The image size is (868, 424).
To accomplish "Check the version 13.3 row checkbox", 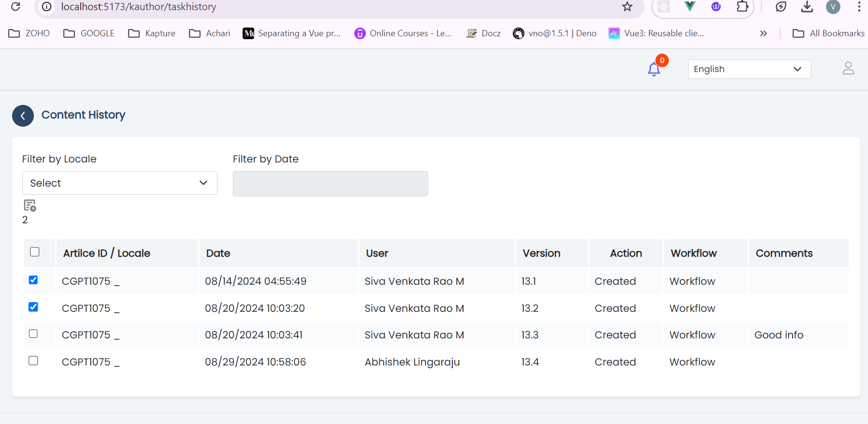I will (33, 334).
